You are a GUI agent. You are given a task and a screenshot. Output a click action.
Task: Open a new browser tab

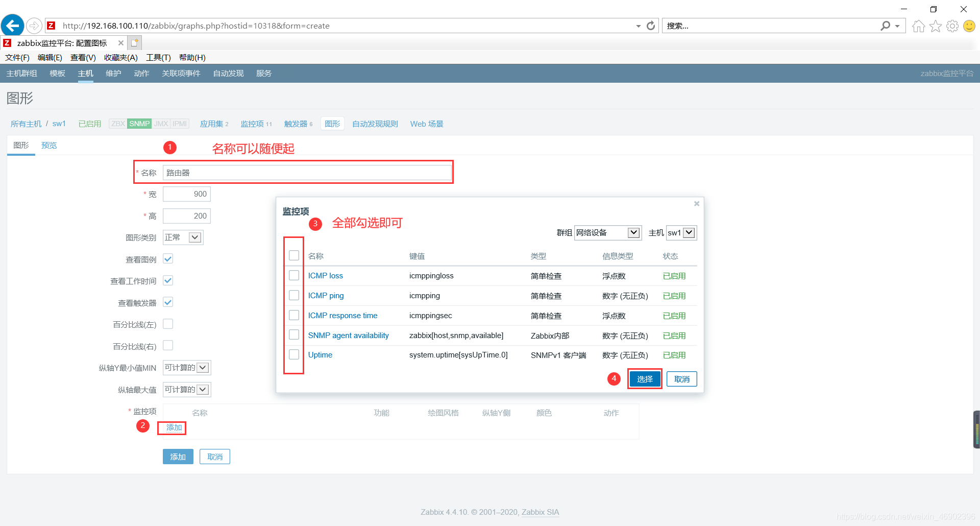point(134,43)
